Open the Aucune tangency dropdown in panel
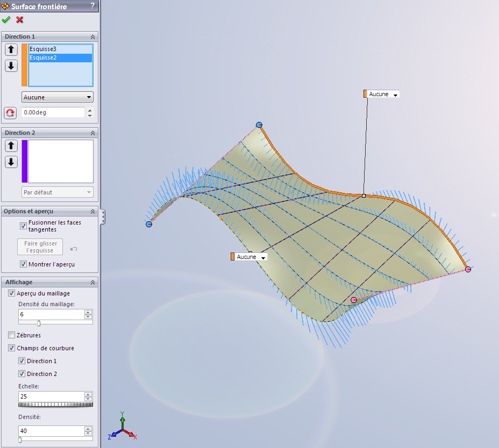This screenshot has height=448, width=499. click(x=57, y=97)
